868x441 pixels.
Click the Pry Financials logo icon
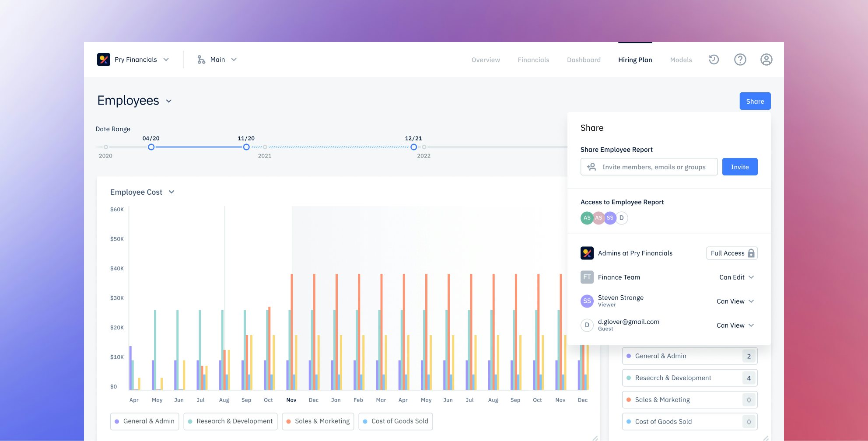pyautogui.click(x=104, y=59)
